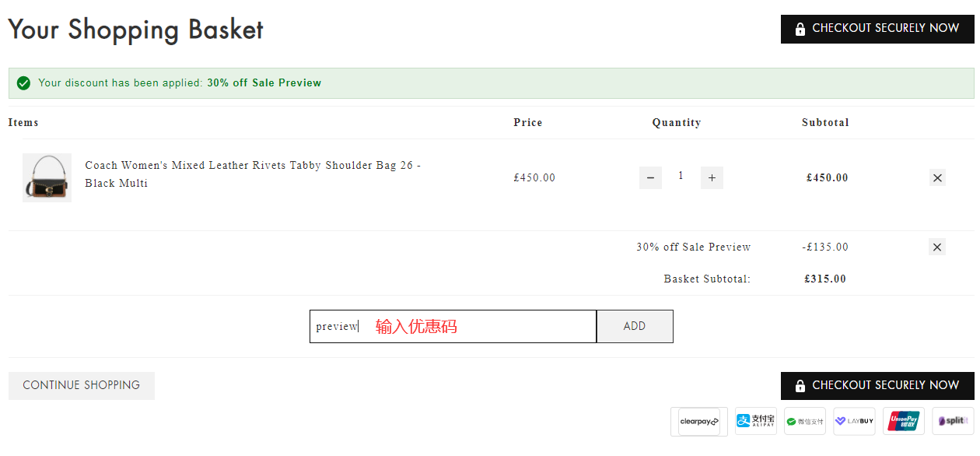The image size is (980, 456).
Task: Click the lock icon on top checkout button
Action: [x=800, y=29]
